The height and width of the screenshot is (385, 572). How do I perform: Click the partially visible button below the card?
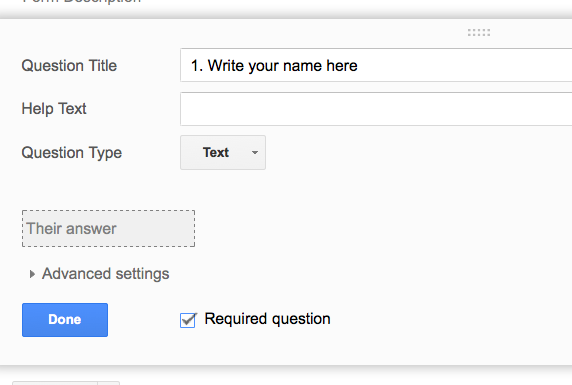coord(55,383)
